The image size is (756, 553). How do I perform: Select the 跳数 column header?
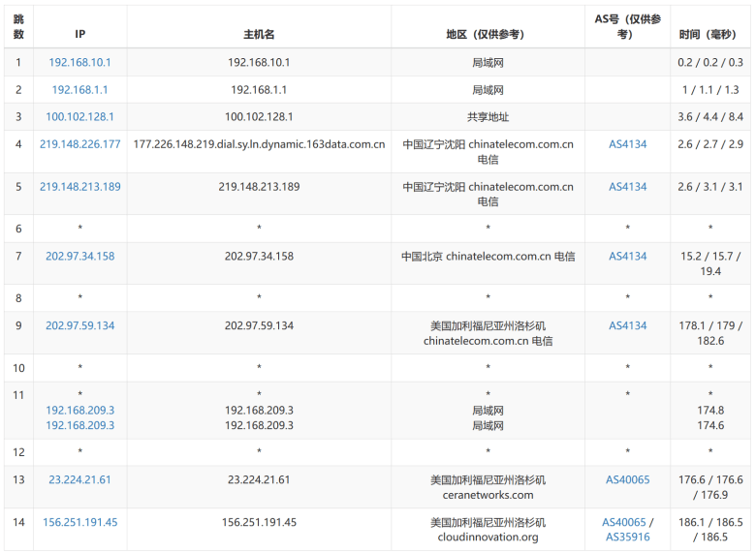click(18, 26)
